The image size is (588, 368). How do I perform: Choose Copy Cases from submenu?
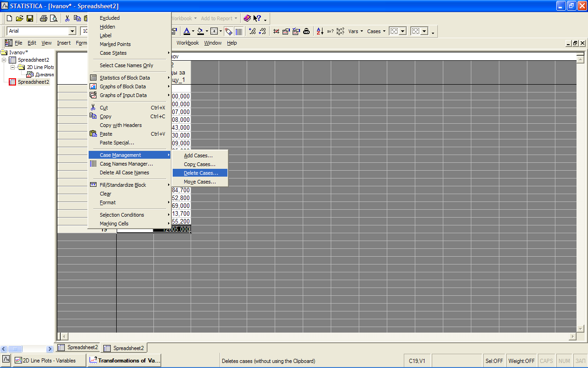200,164
